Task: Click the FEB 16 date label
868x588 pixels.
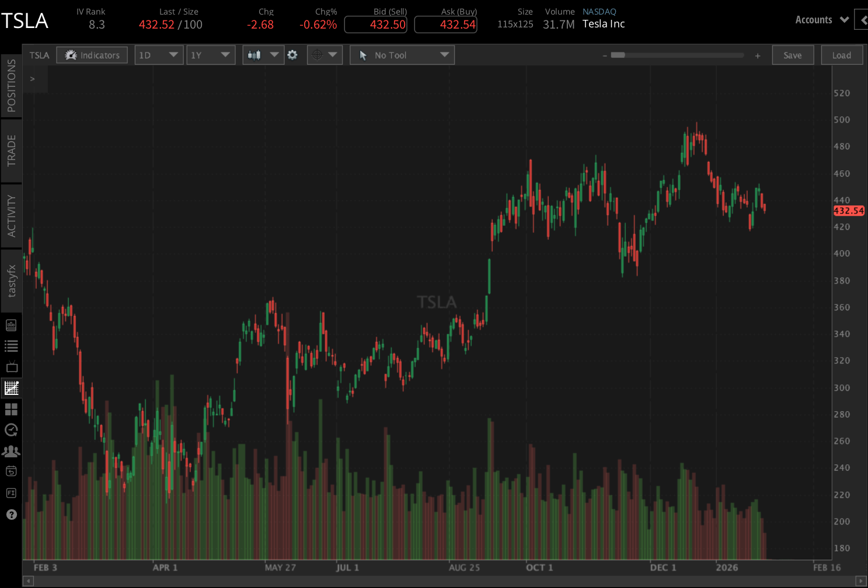Action: 827,568
